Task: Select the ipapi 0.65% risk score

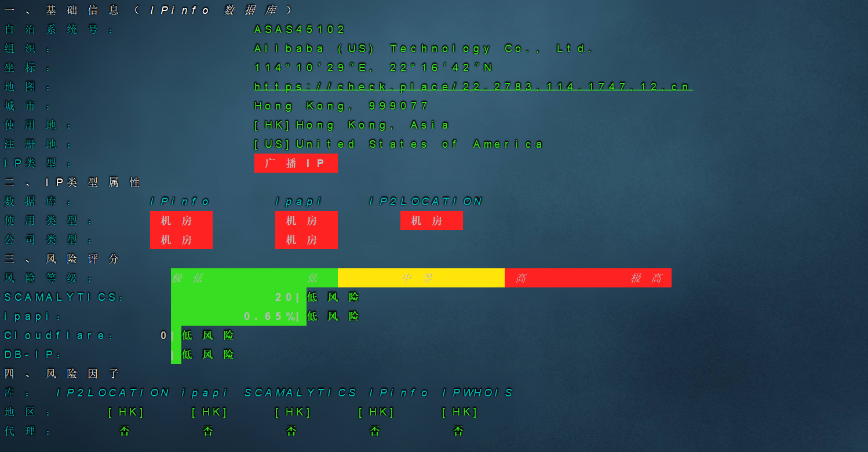Action: click(x=269, y=316)
